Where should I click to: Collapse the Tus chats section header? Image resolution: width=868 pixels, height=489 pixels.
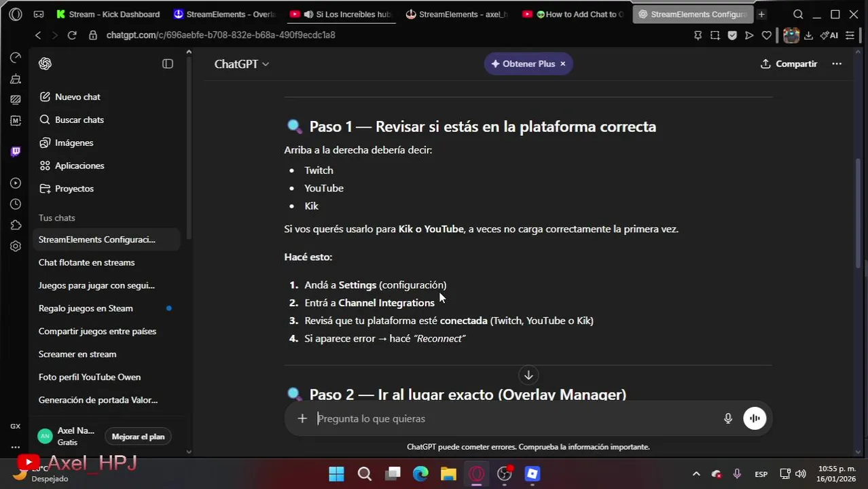(x=57, y=218)
